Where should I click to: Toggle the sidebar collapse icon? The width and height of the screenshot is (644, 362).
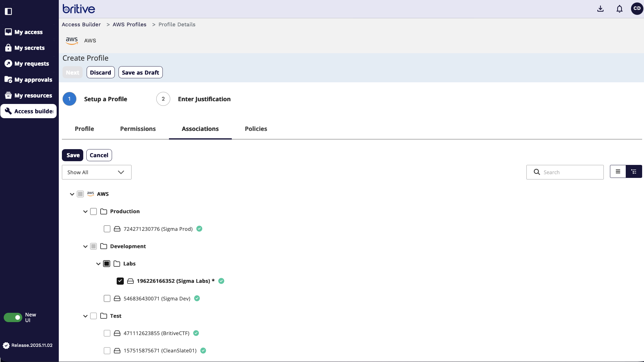[x=8, y=11]
